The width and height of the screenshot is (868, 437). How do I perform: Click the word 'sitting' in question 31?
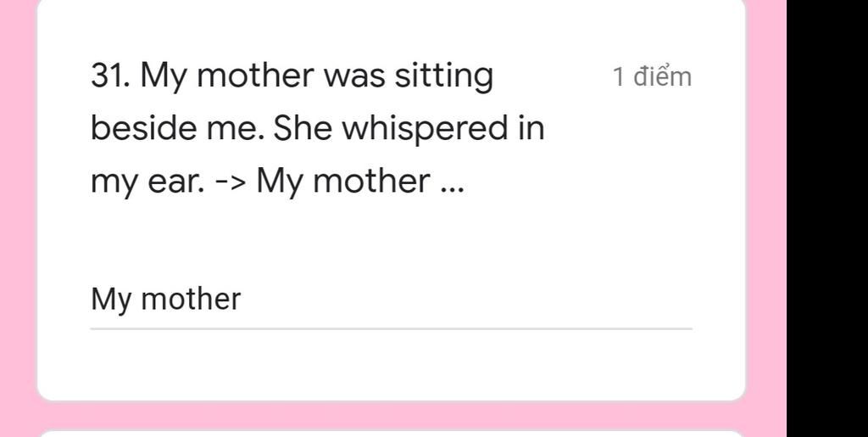(x=443, y=77)
